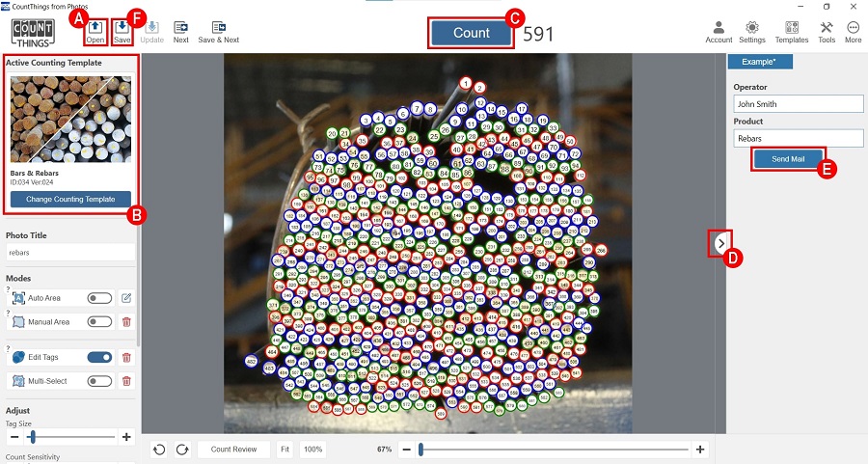Viewport: 868px width, 464px height.
Task: Enable Multi-Select mode
Action: coord(99,381)
